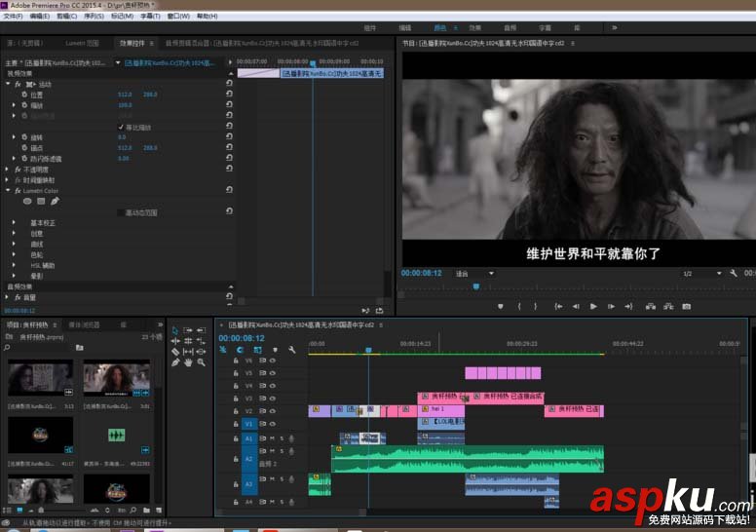Open timeline display settings wrench
Image resolution: width=756 pixels, height=532 pixels.
click(291, 350)
